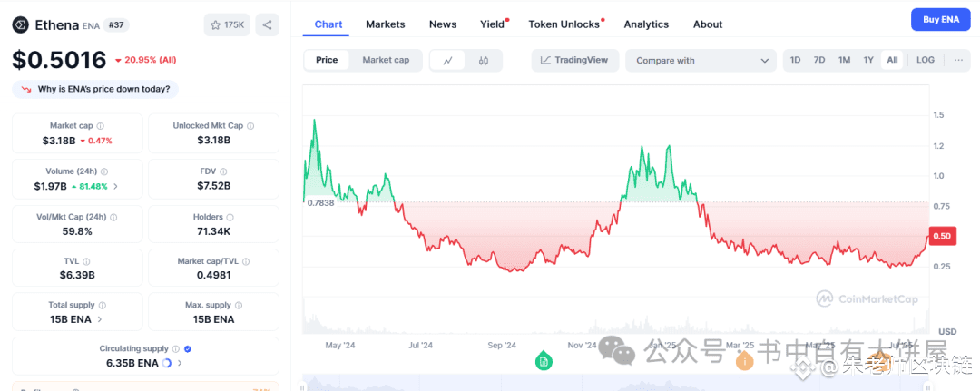
Task: Expand Volume (24h) details chevron
Action: click(x=115, y=186)
